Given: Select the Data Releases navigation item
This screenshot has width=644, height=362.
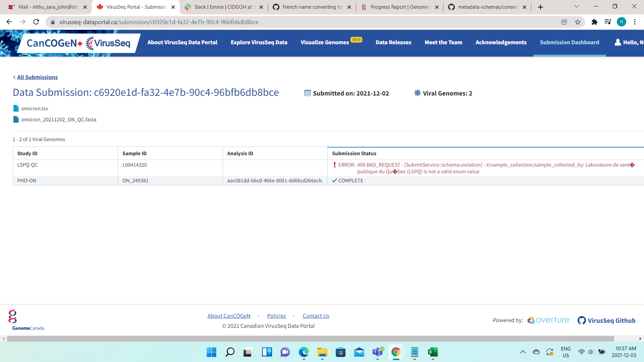Looking at the screenshot, I should pos(393,42).
